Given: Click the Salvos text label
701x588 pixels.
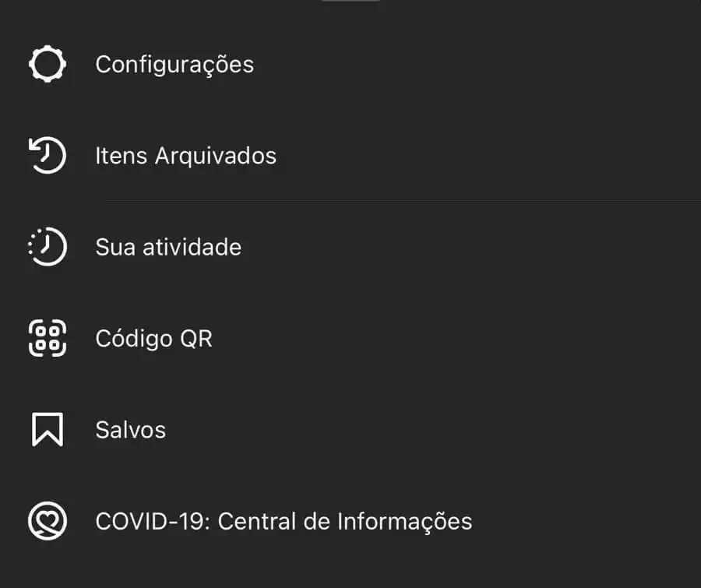Looking at the screenshot, I should point(130,429).
